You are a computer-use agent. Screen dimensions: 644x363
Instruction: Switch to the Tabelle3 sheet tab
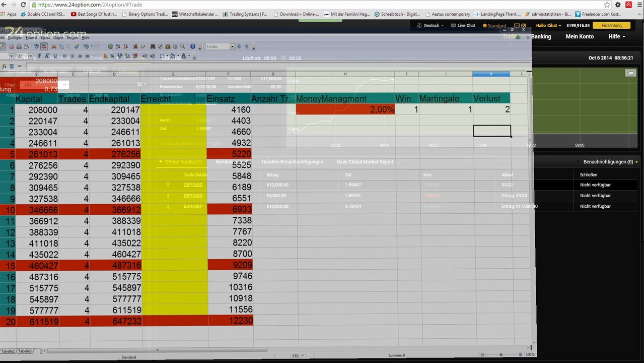point(25,351)
